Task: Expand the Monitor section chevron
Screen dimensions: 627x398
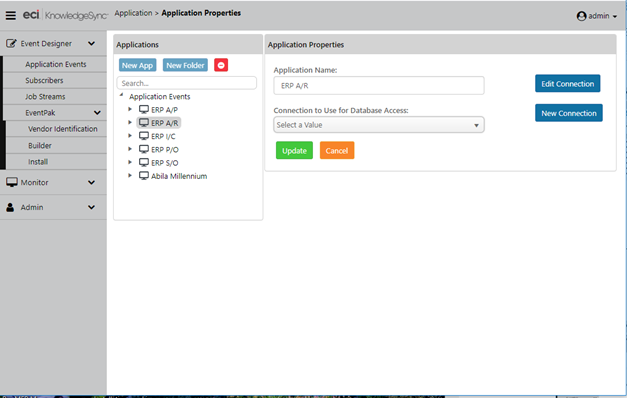Action: (92, 182)
